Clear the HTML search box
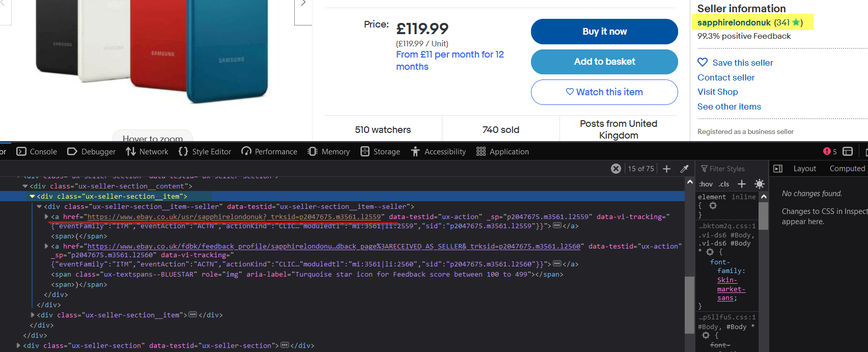Screen dimensions: 868x352 click(x=616, y=169)
